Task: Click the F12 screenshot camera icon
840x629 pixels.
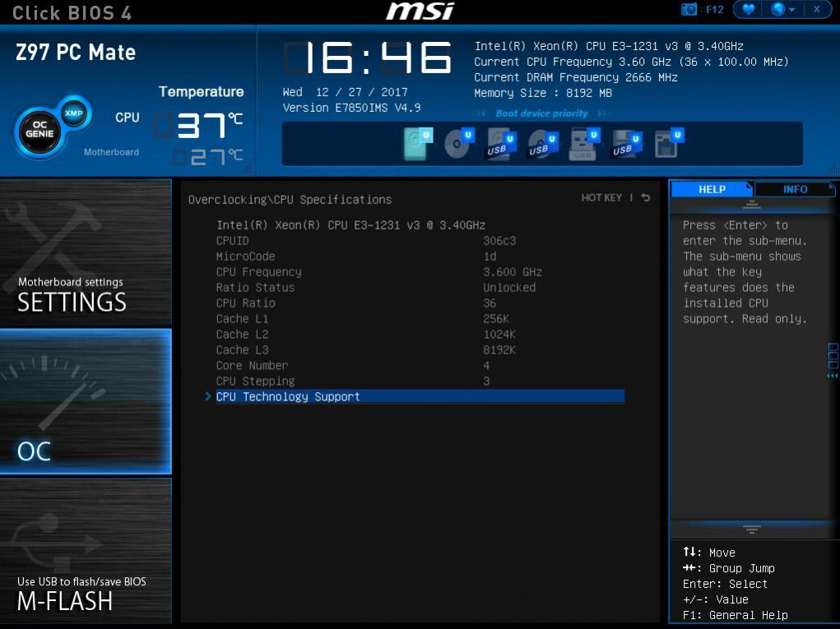Action: coord(689,9)
